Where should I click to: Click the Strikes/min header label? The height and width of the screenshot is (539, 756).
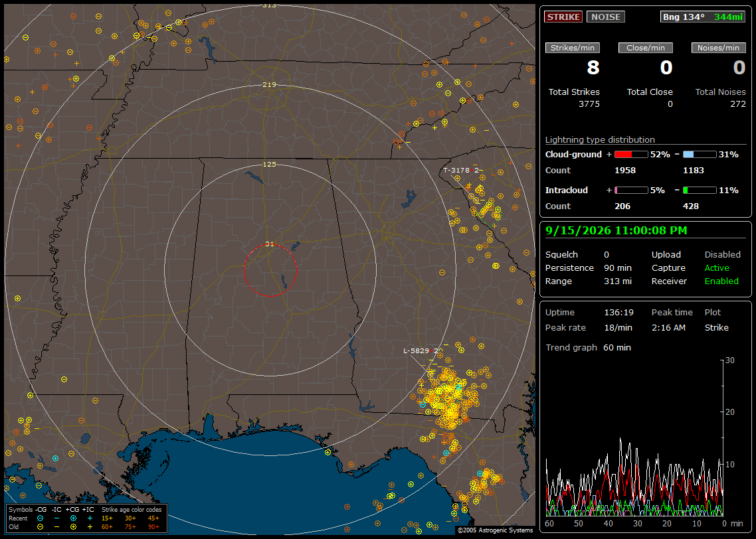tap(572, 48)
